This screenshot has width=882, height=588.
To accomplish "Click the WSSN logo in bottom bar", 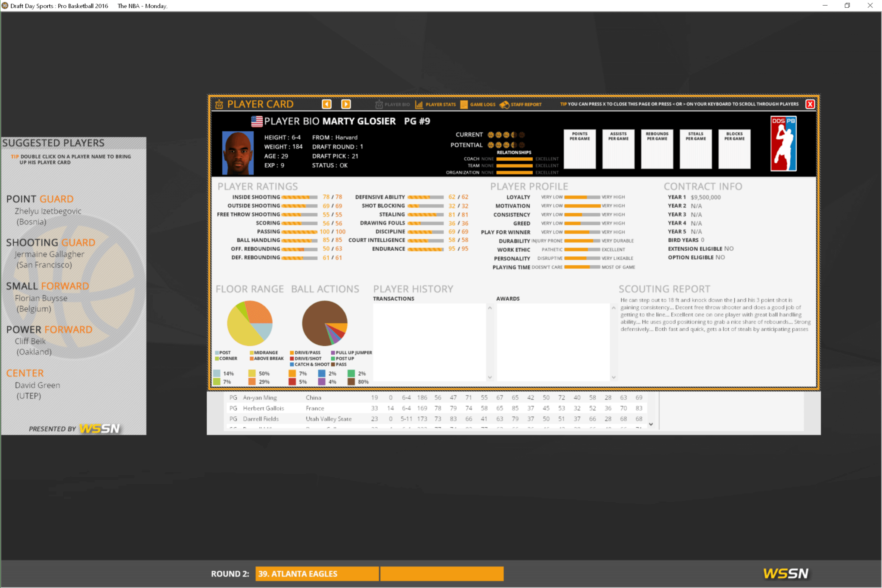I will 786,573.
